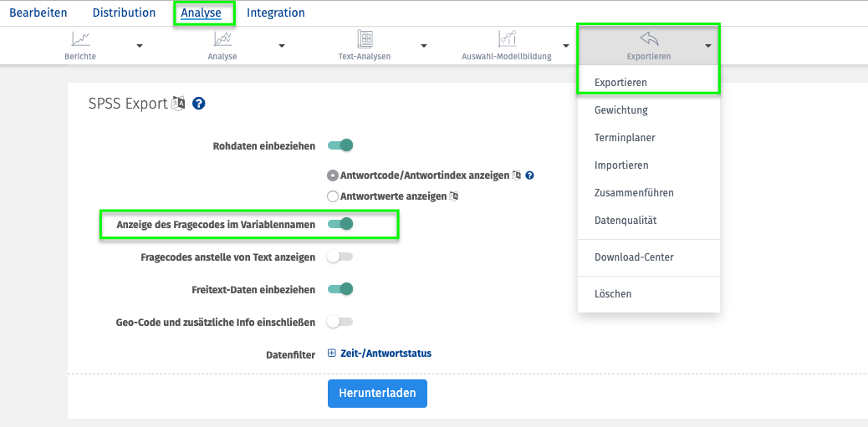Open the Text-Analysen icon
The height and width of the screenshot is (427, 868).
(x=365, y=38)
